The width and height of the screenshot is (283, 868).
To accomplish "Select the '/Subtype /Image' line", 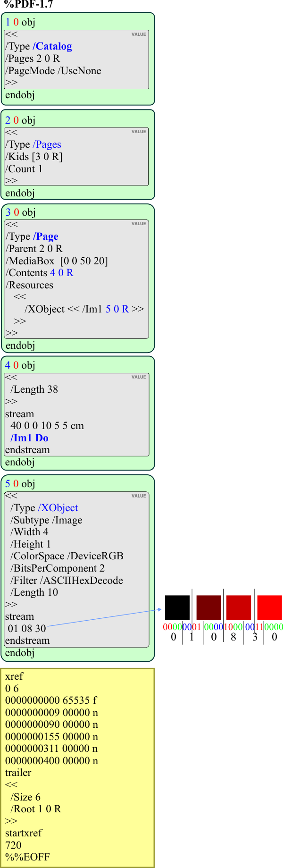I will click(46, 520).
